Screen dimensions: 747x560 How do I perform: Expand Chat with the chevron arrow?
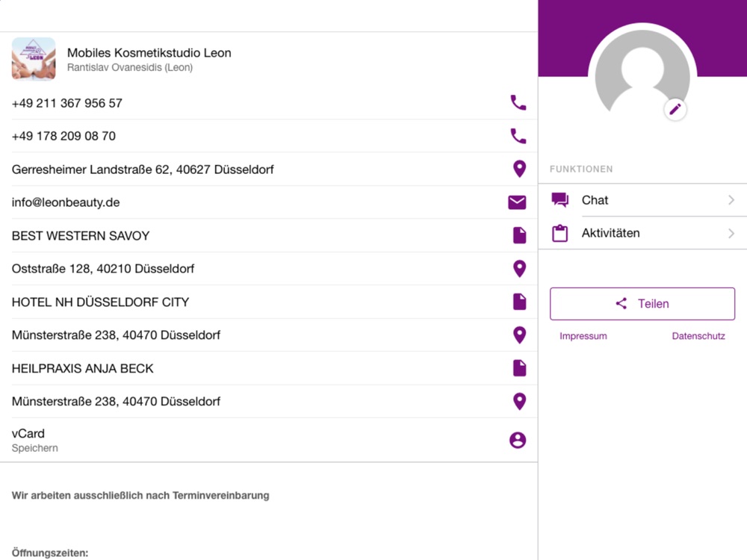point(731,200)
